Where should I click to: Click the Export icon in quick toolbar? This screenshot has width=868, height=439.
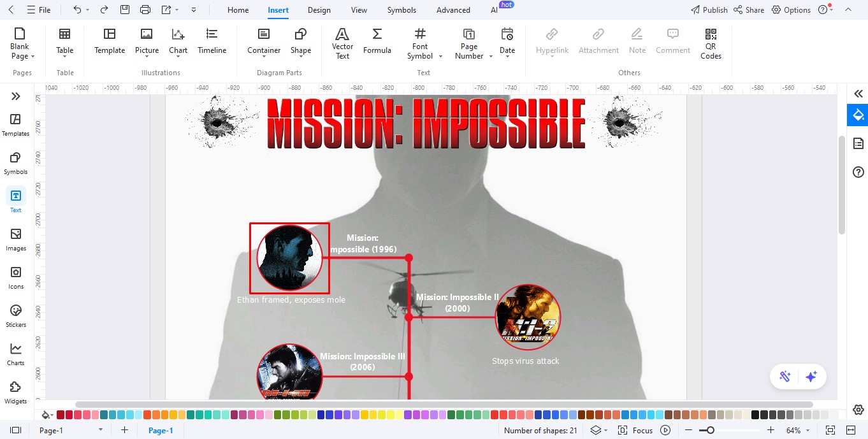click(x=166, y=10)
